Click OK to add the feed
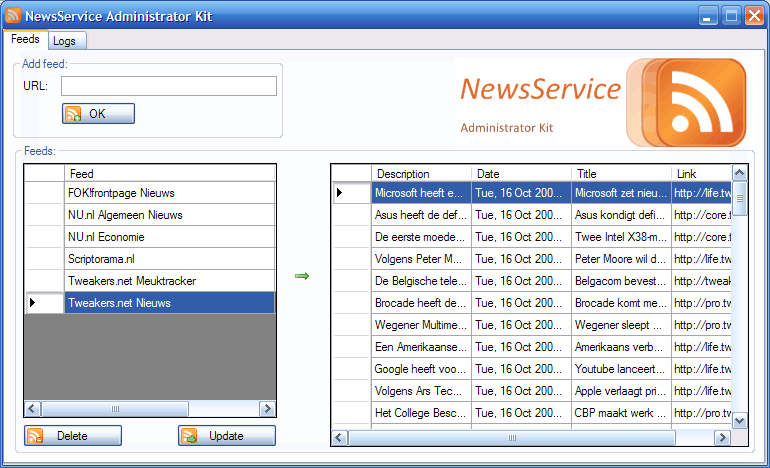This screenshot has height=468, width=770. [98, 113]
